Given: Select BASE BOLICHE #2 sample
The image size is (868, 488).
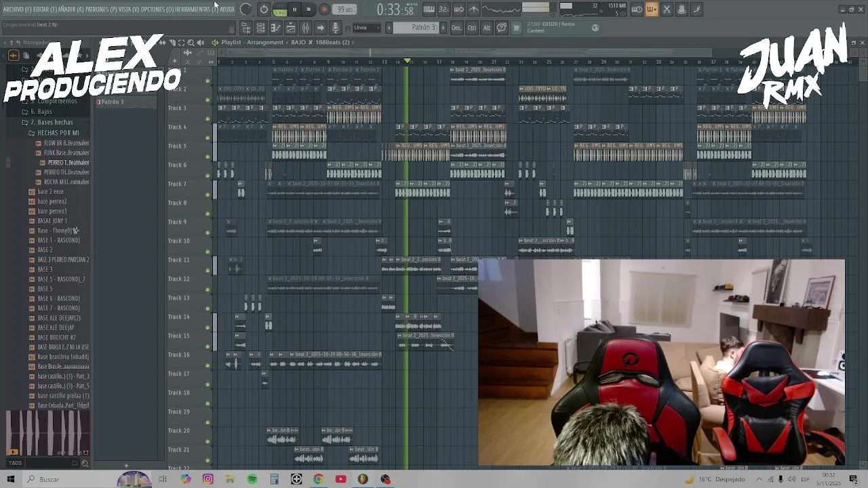Looking at the screenshot, I should click(x=52, y=337).
